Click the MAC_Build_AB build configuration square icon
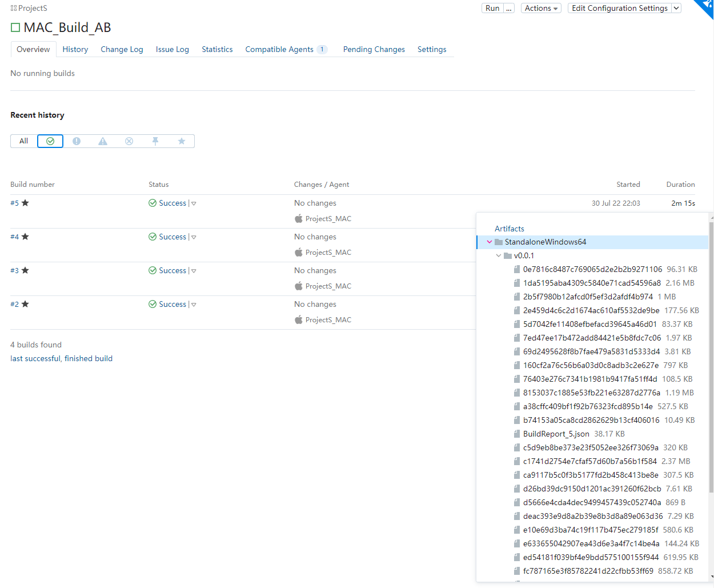The height and width of the screenshot is (588, 714). (x=15, y=27)
